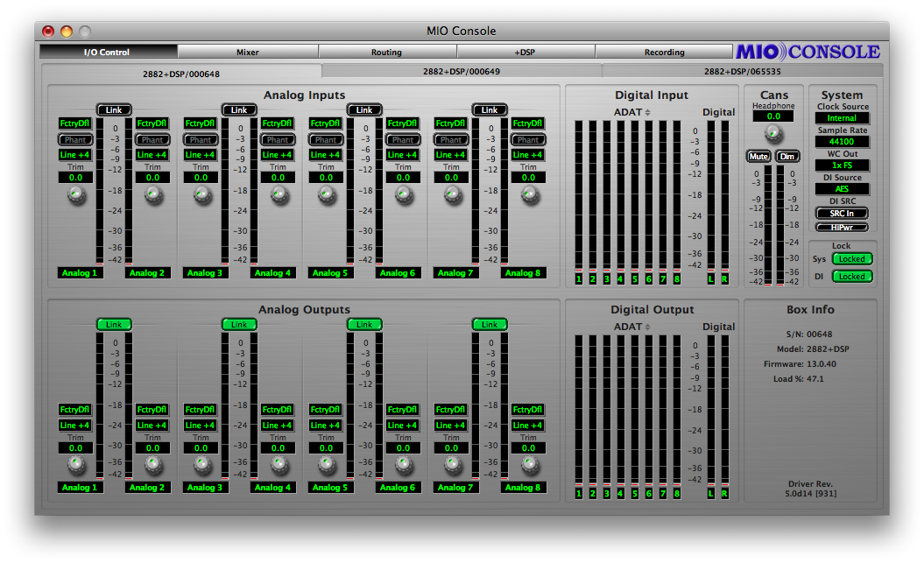Click the Analog Input 5 trim knob
Viewport: 924px width, 563px height.
pyautogui.click(x=327, y=195)
